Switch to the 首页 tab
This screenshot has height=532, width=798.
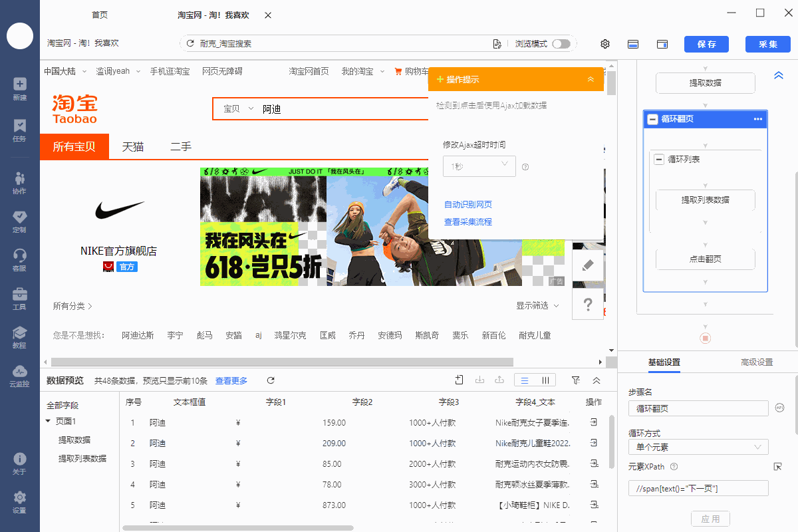coord(100,15)
